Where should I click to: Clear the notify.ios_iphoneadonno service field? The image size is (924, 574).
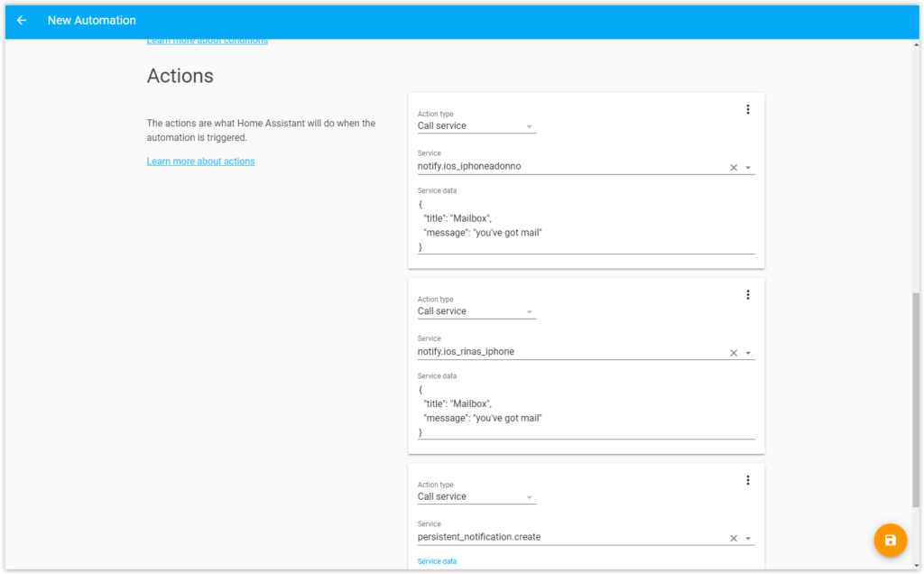click(734, 166)
